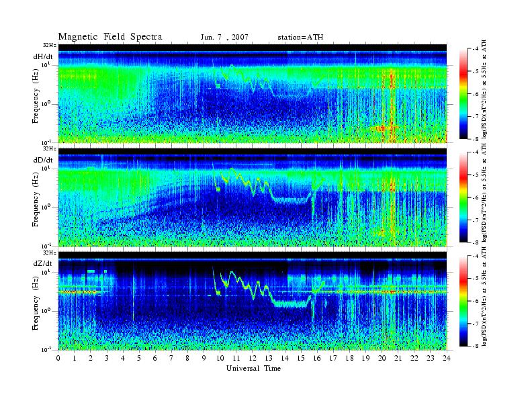Click the log(PSD) axis caption beside dH/dt colorbar
Viewport: 532px width, 411px height.
click(484, 89)
